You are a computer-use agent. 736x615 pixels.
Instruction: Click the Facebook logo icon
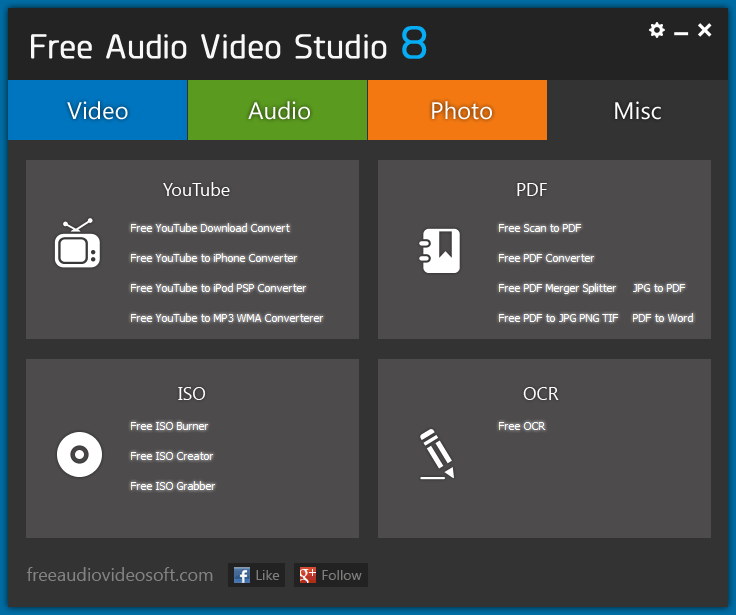tap(242, 575)
